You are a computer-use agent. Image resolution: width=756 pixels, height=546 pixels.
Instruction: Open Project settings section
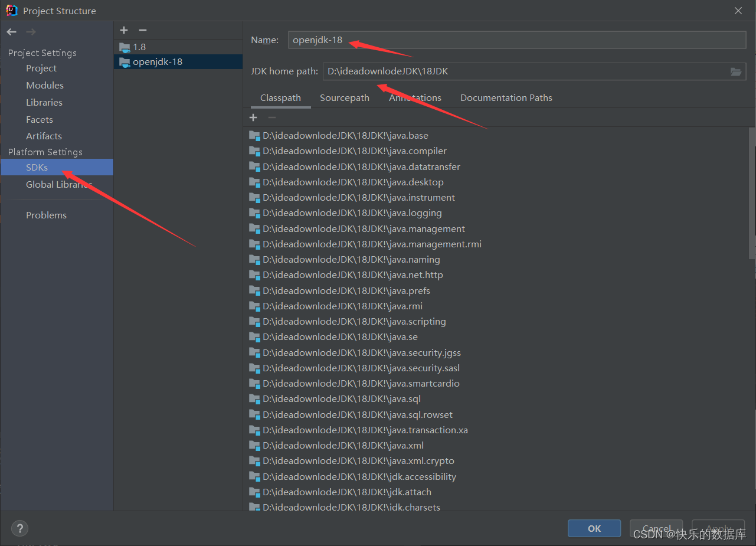coord(41,68)
